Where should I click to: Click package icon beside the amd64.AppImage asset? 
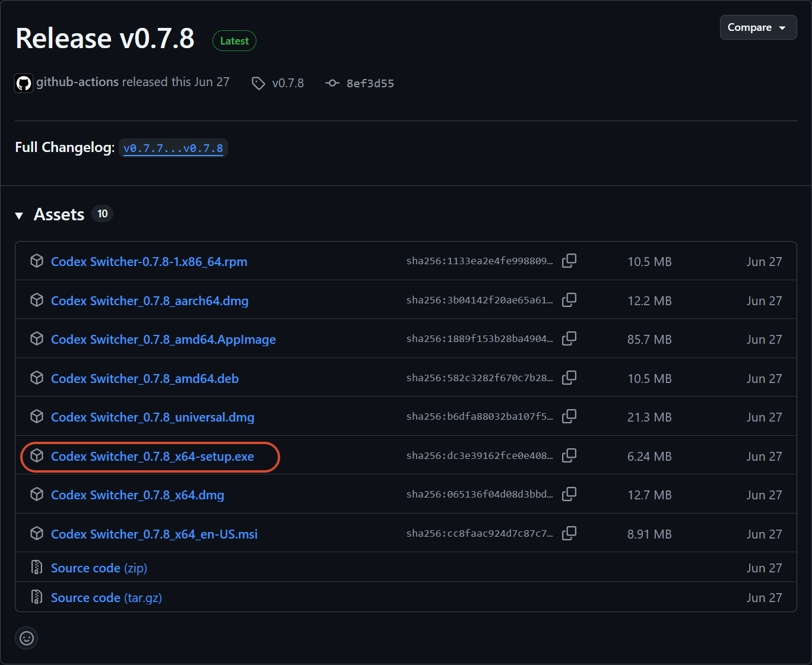[x=37, y=339]
